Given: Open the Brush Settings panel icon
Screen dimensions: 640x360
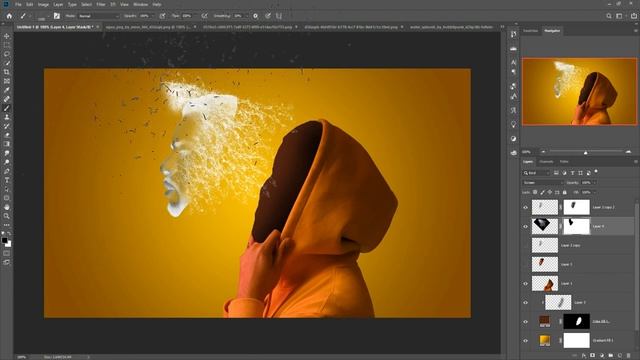Looking at the screenshot, I should coord(57,16).
